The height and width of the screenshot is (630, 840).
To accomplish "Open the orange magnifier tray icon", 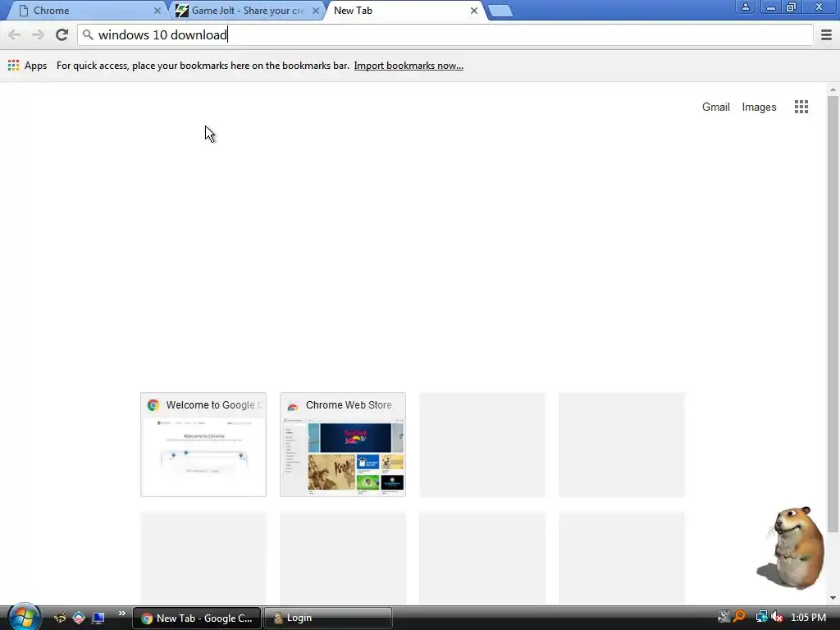I will (739, 617).
